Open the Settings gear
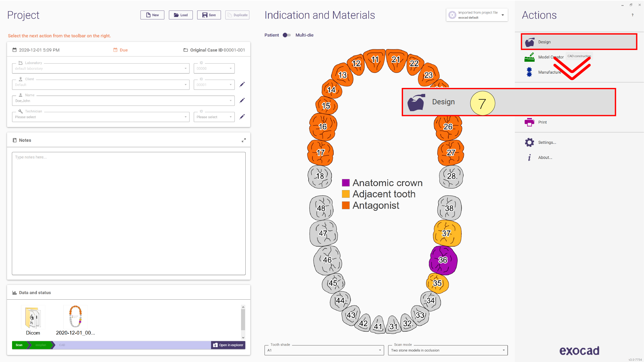 [540, 142]
